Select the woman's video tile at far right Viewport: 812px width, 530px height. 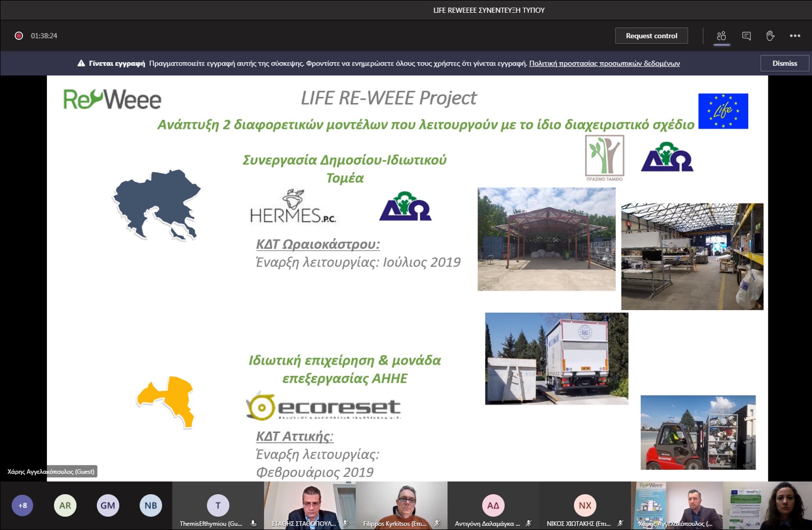(767, 506)
